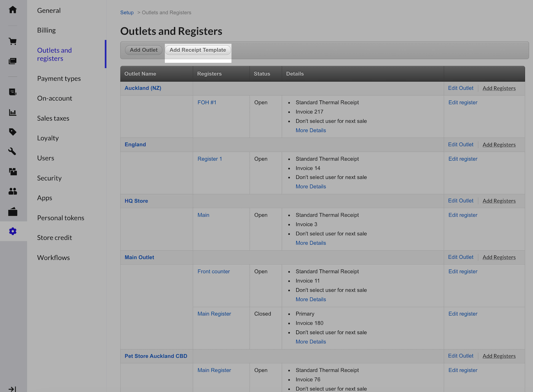Open Apps settings

click(x=45, y=198)
